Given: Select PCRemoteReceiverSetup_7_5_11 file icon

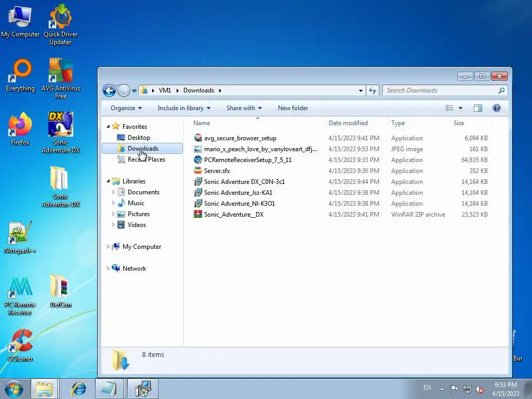Looking at the screenshot, I should (198, 160).
